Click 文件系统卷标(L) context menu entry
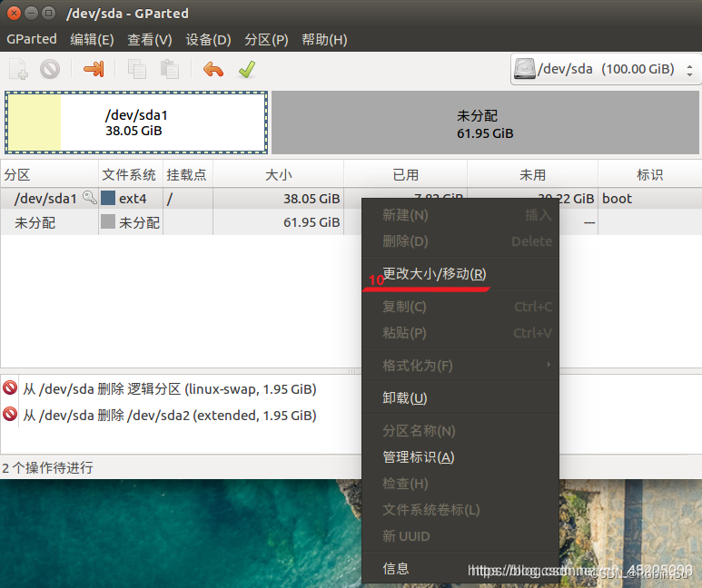This screenshot has width=702, height=588. click(460, 510)
